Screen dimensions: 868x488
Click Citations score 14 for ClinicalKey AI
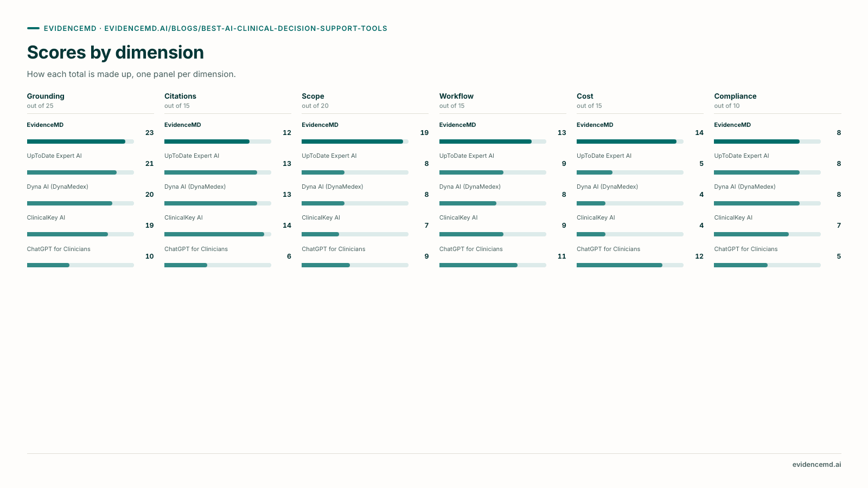[x=287, y=226]
